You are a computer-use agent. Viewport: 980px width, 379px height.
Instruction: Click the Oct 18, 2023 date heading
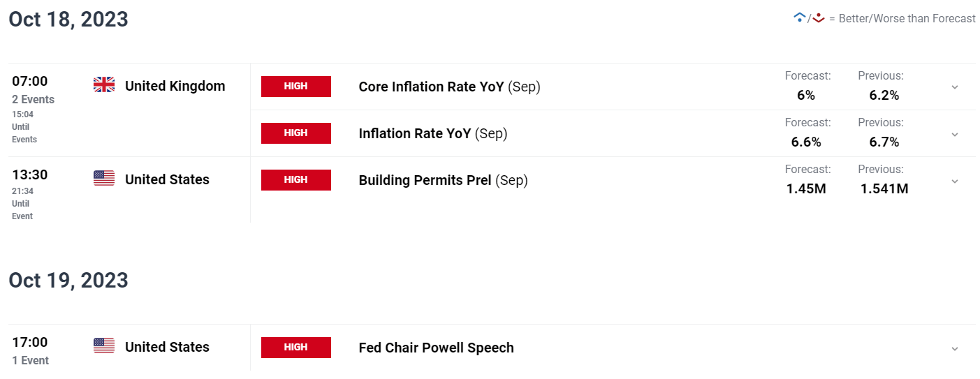68,20
